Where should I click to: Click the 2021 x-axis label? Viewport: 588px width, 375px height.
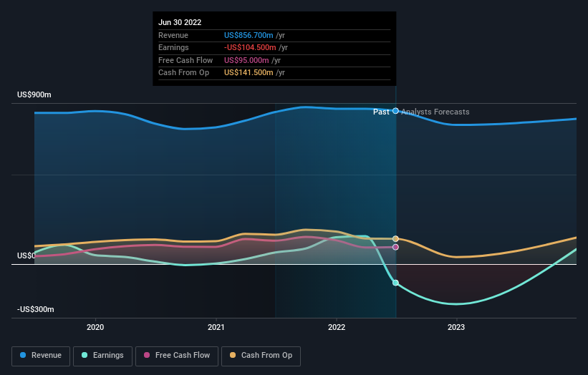[x=216, y=328]
